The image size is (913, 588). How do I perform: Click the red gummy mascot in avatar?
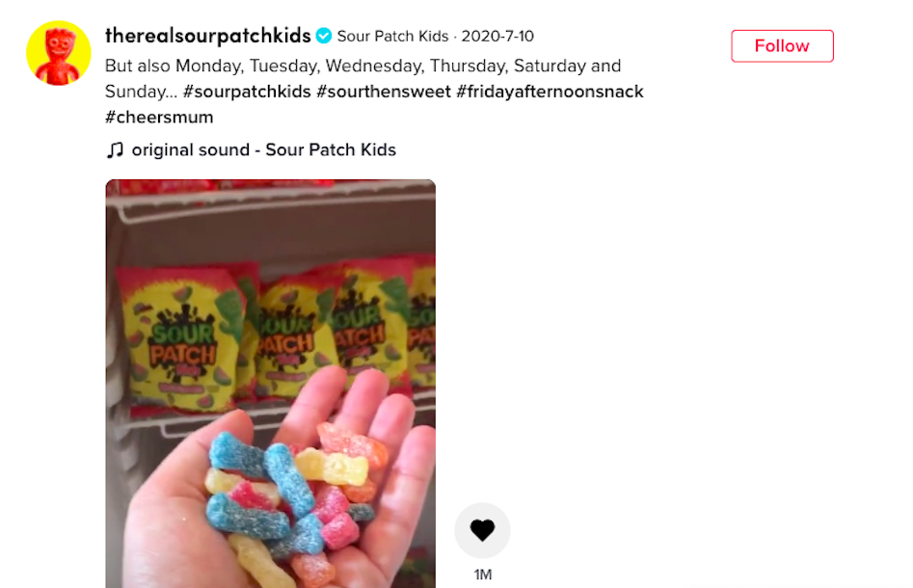point(58,57)
